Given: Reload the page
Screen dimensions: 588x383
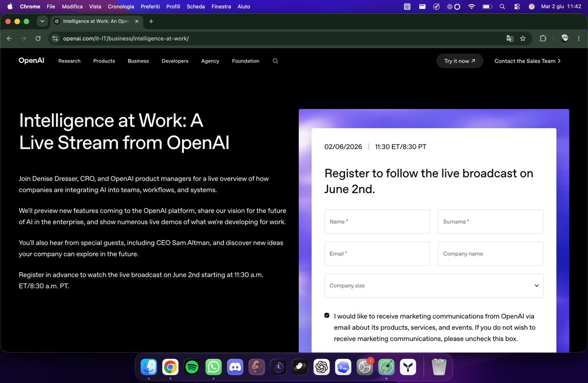Looking at the screenshot, I should 38,38.
